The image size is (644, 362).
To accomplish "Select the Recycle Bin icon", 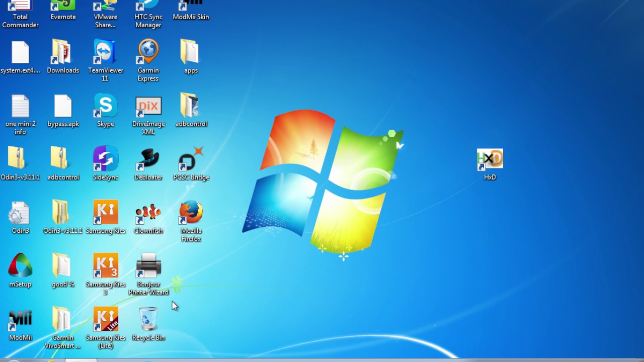I will (148, 324).
